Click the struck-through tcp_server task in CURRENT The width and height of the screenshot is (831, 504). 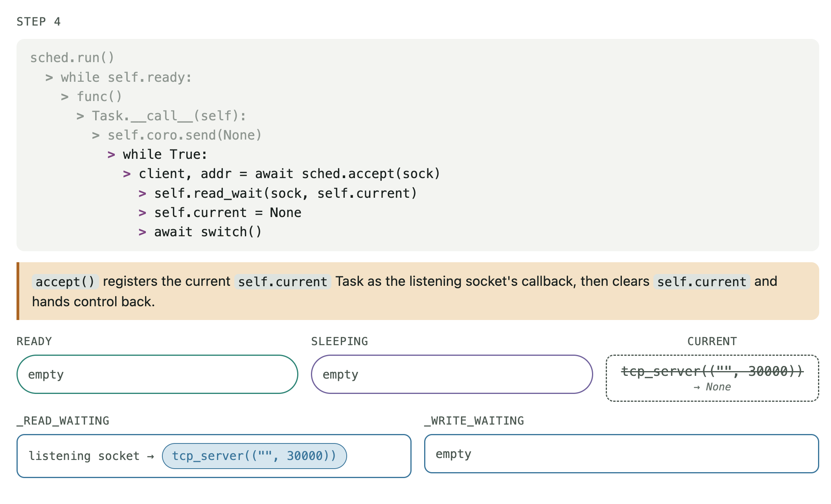(712, 371)
